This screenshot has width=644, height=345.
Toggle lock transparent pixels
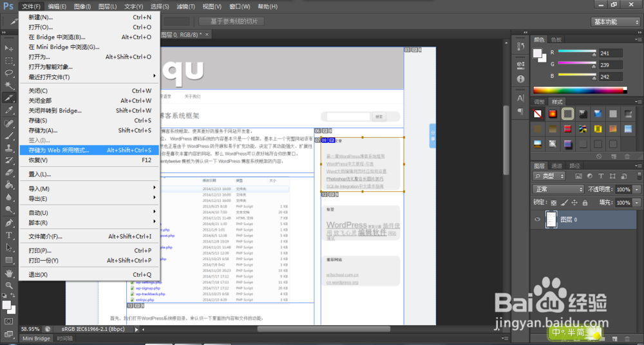click(554, 203)
